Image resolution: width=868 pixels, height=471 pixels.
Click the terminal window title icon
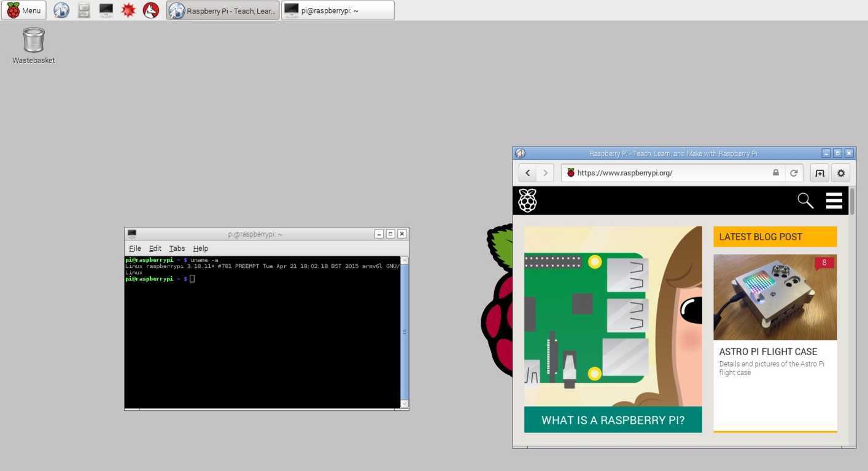(132, 234)
